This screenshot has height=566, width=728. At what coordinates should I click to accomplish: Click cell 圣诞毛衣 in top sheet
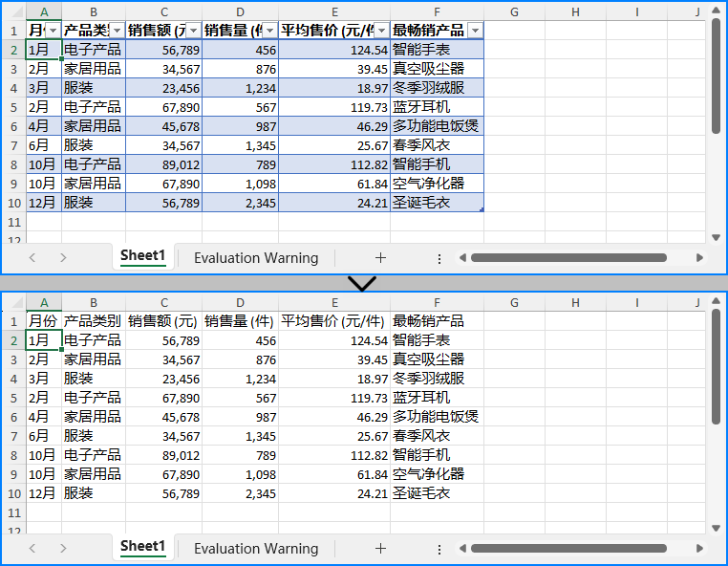(x=437, y=203)
